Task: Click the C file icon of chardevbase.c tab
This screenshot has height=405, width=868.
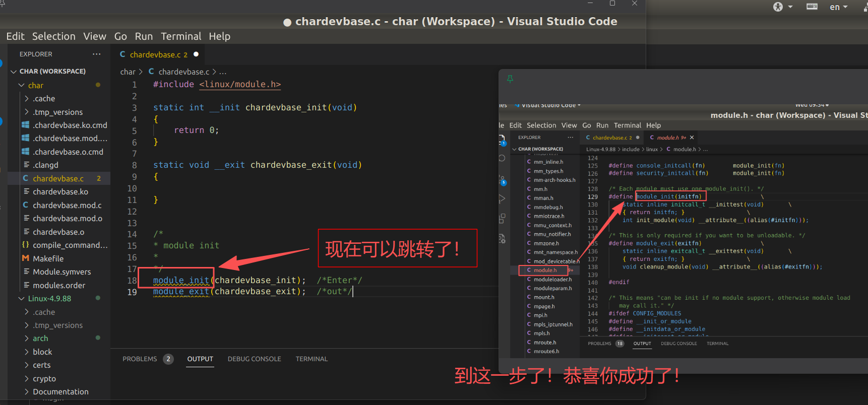Action: (x=122, y=54)
